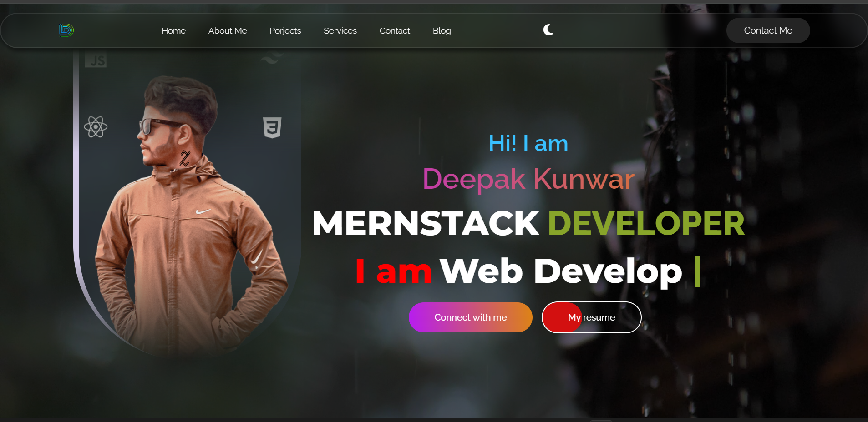Select the React atom icon
Image resolution: width=868 pixels, height=422 pixels.
click(96, 127)
